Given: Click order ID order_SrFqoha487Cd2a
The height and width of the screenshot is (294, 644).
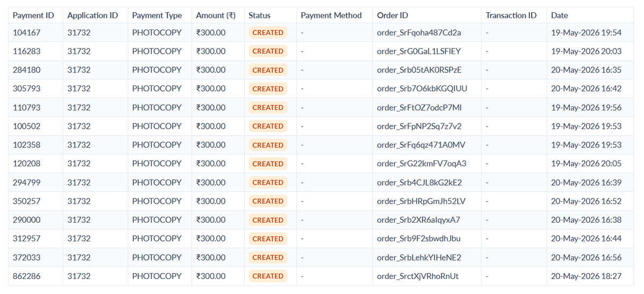Looking at the screenshot, I should pos(419,33).
